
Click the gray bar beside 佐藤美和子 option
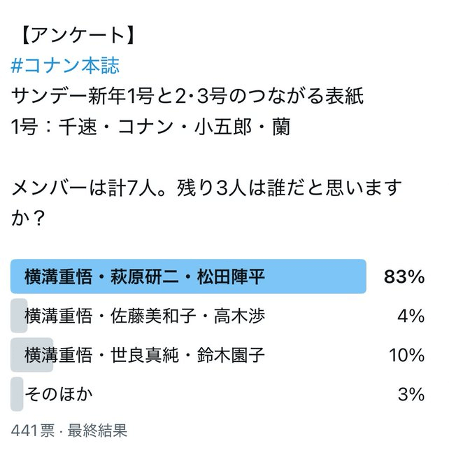coord(17,316)
